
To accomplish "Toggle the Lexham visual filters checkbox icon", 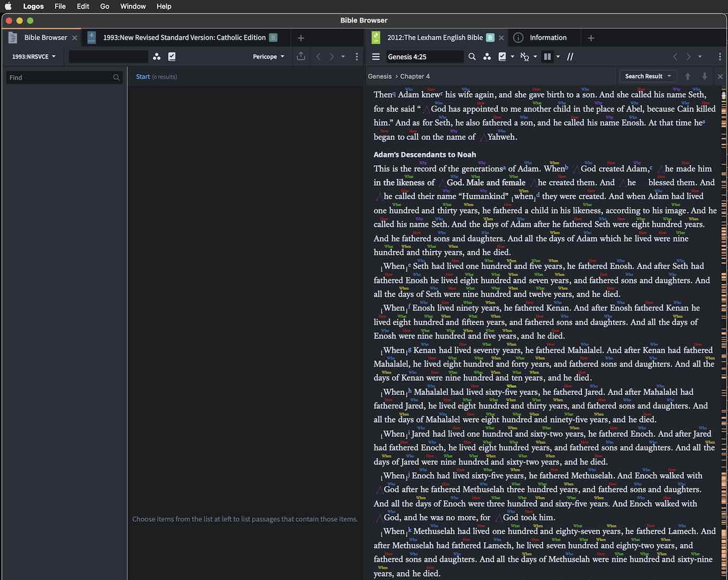I will pyautogui.click(x=502, y=57).
